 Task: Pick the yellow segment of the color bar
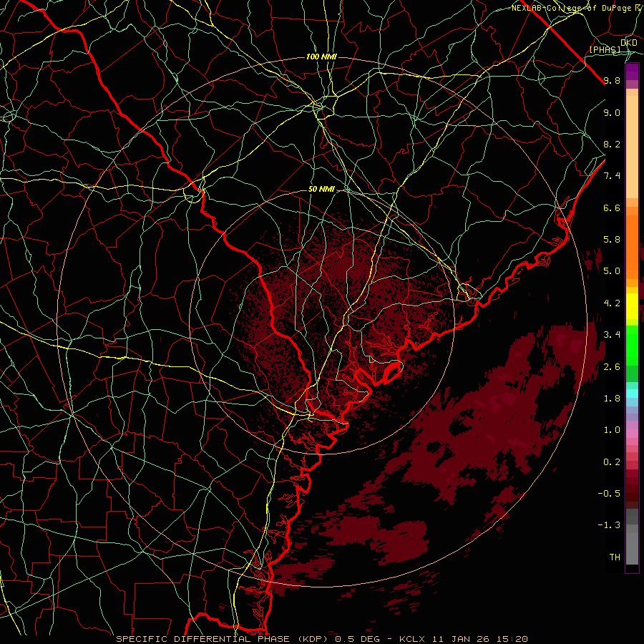(x=632, y=306)
